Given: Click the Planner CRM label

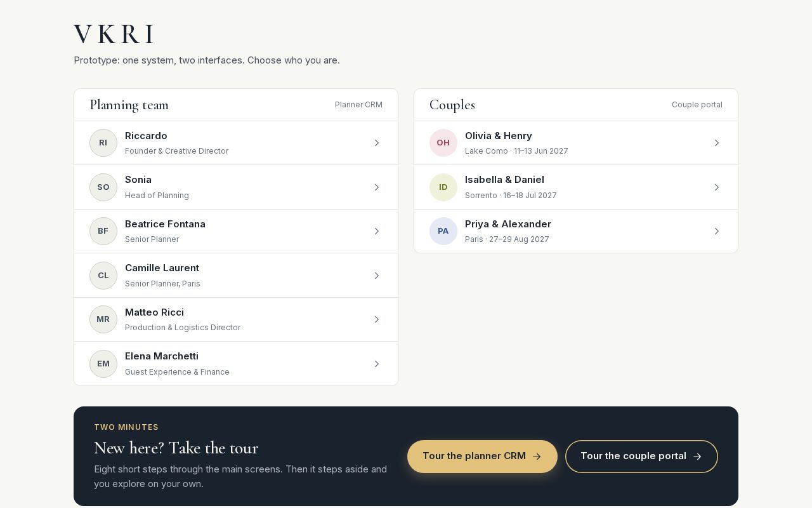Looking at the screenshot, I should click(x=358, y=105).
